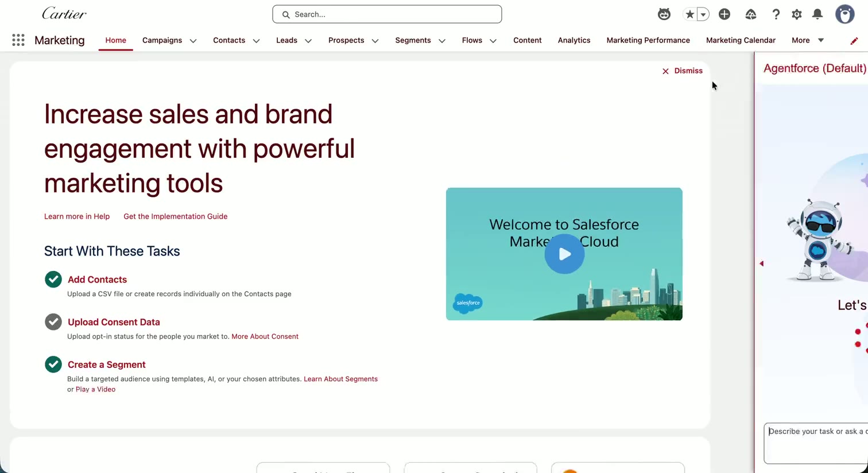The width and height of the screenshot is (868, 473).
Task: Open the user profile avatar
Action: (x=845, y=14)
